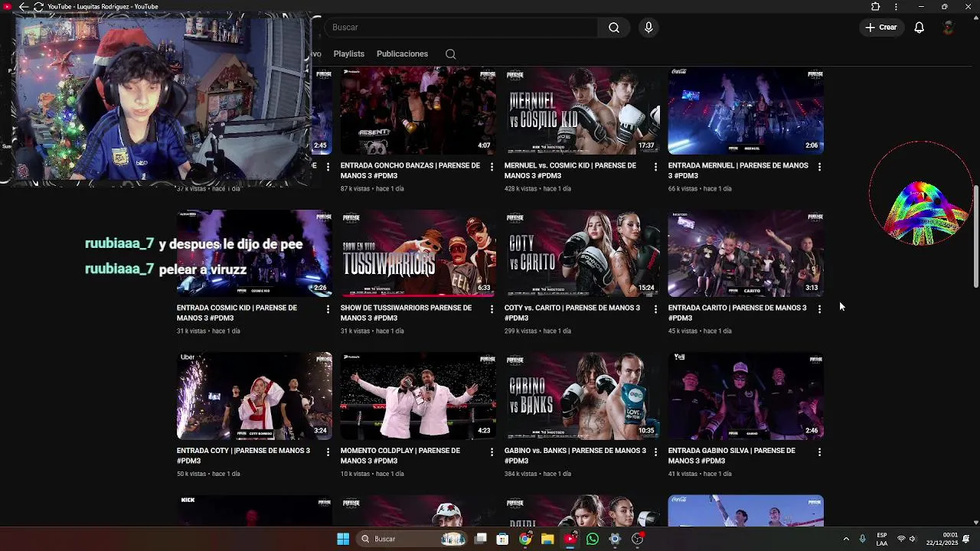Click title 'ENTRADA GONCHO BANZAS | PARENSE DE MANOS 3'
The image size is (980, 551).
coord(410,171)
